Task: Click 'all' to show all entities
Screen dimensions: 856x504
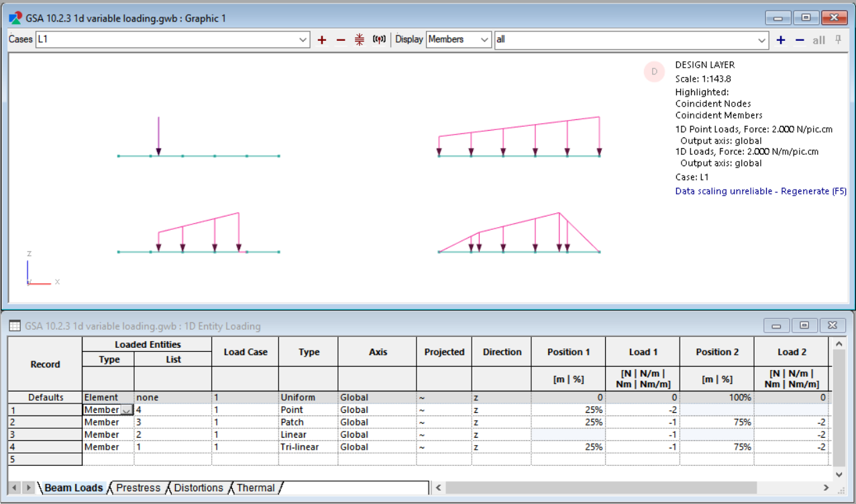Action: [x=818, y=40]
